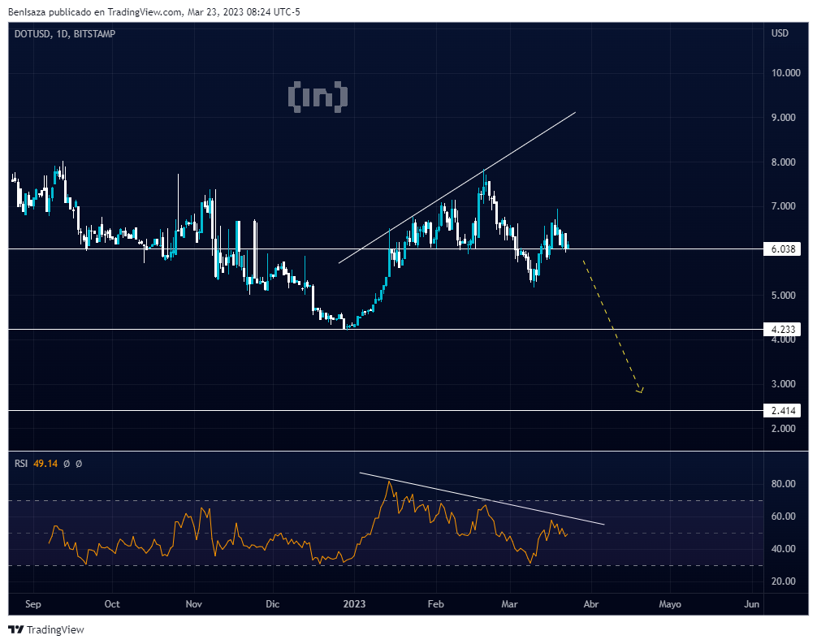
Task: Click the second RSI Ø symbol
Action: tap(80, 463)
